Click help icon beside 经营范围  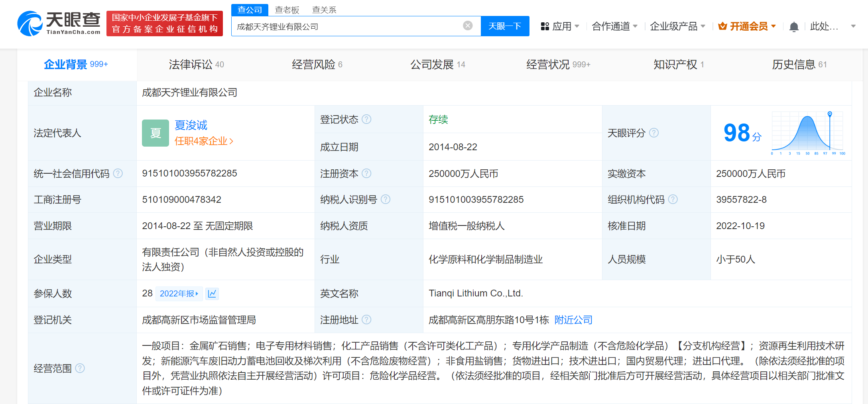(x=80, y=368)
